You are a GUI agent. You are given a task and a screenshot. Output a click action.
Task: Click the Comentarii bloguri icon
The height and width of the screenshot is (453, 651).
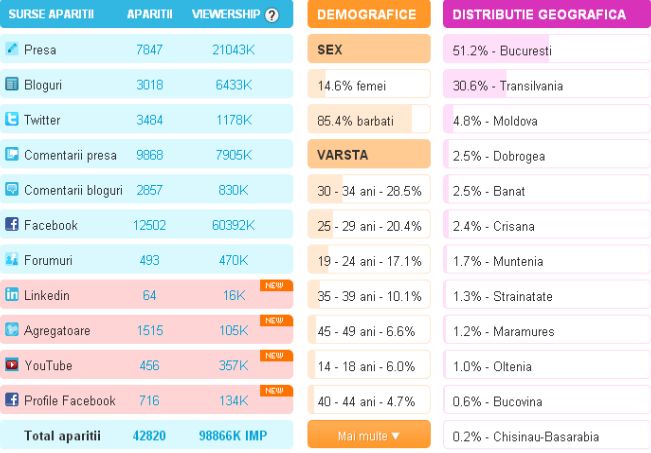[x=12, y=190]
